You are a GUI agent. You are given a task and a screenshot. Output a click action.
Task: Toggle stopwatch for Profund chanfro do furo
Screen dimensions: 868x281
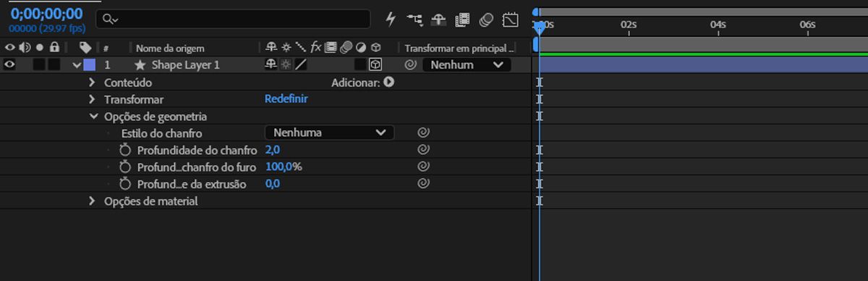(125, 167)
